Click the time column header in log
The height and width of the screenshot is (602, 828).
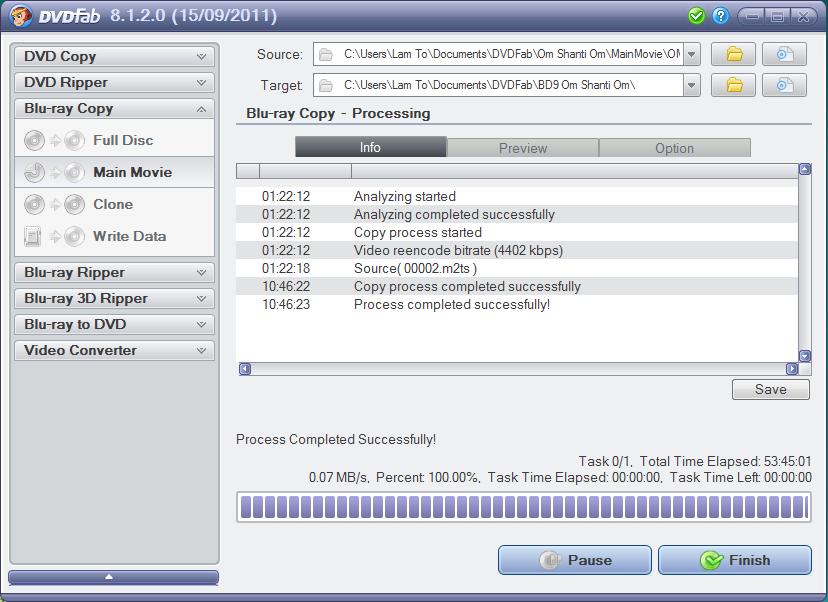pyautogui.click(x=305, y=171)
